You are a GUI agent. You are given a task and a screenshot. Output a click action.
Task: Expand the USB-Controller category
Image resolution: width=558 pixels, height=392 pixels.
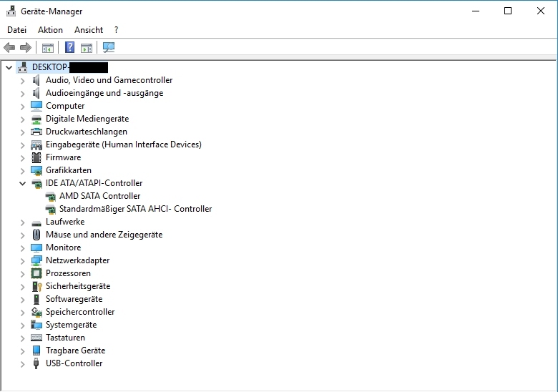coord(22,364)
